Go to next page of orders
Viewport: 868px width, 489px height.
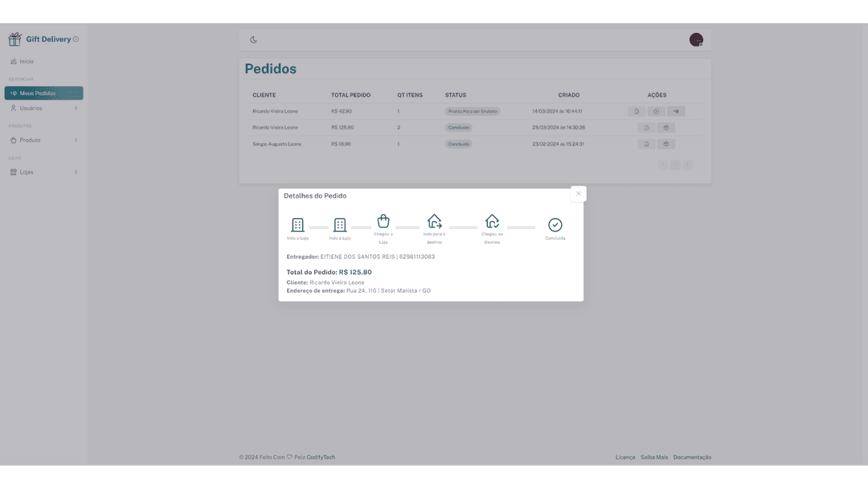(x=687, y=165)
